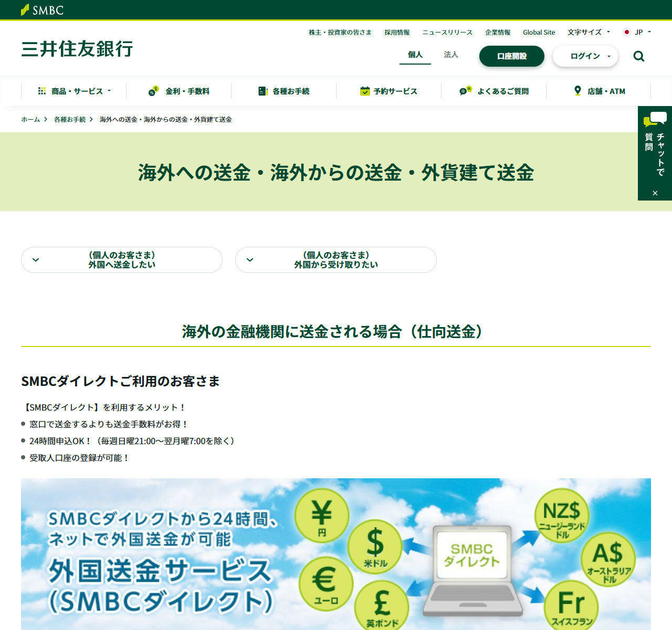The width and height of the screenshot is (672, 630).
Task: Click the search magnifier icon
Action: tap(638, 56)
